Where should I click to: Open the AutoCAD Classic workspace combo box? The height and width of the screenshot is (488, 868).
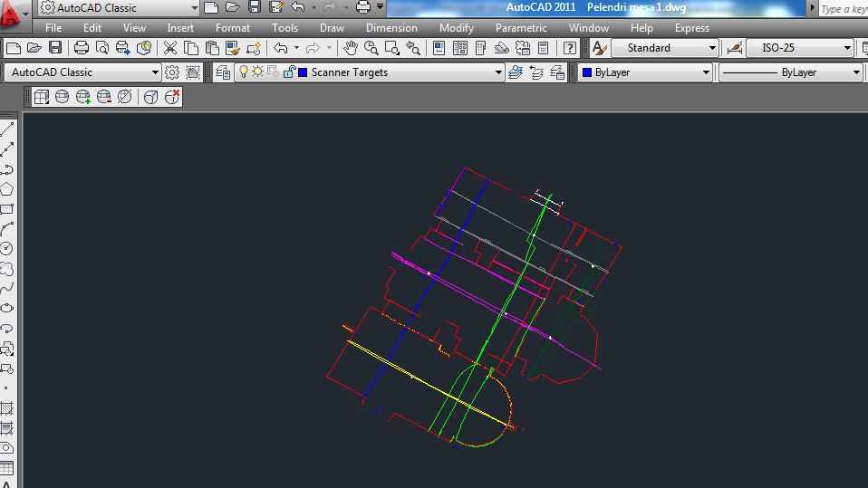coord(82,72)
